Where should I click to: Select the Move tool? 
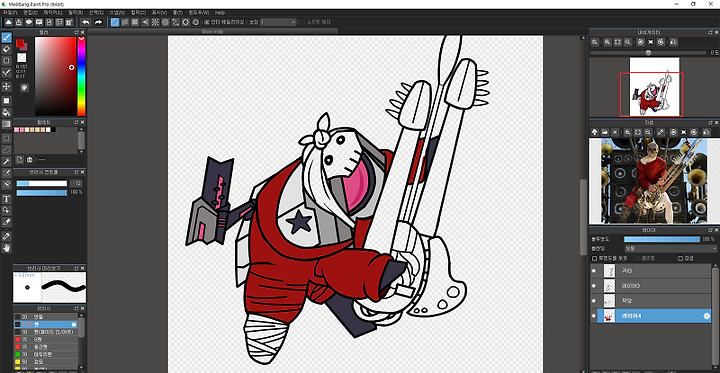(6, 86)
